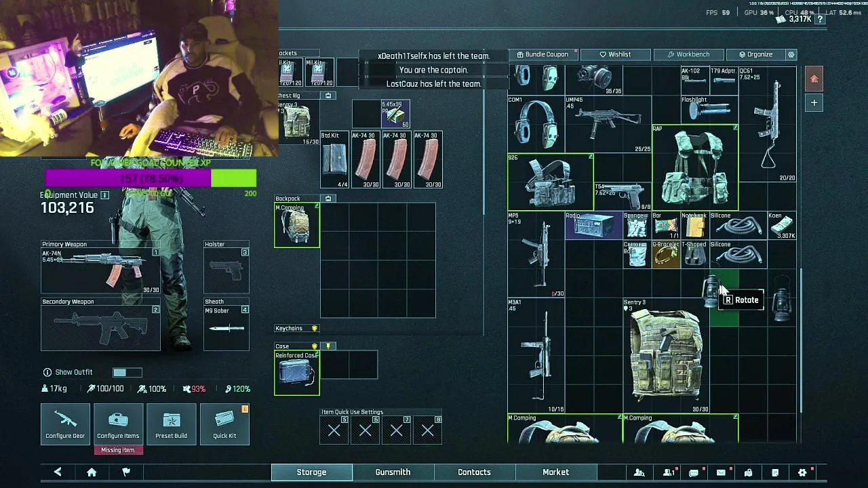Select the Radio item in storage
Screen dimensions: 868x488
coord(593,225)
